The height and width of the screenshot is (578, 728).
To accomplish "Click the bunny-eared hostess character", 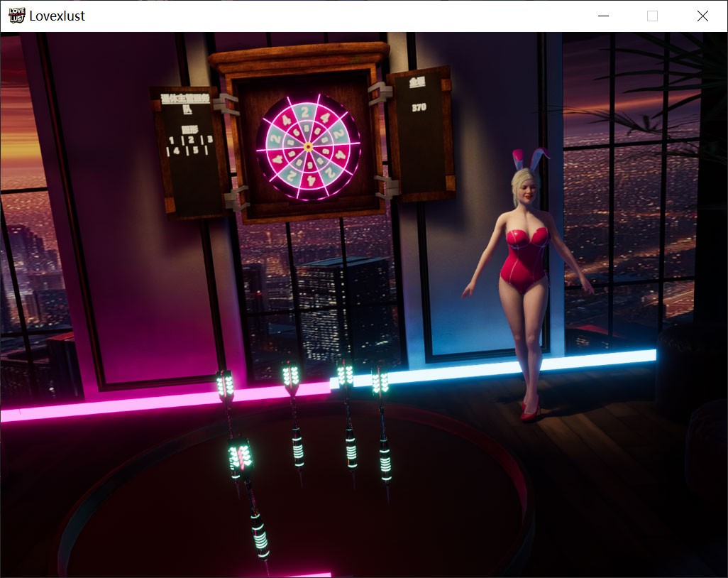I will (524, 270).
